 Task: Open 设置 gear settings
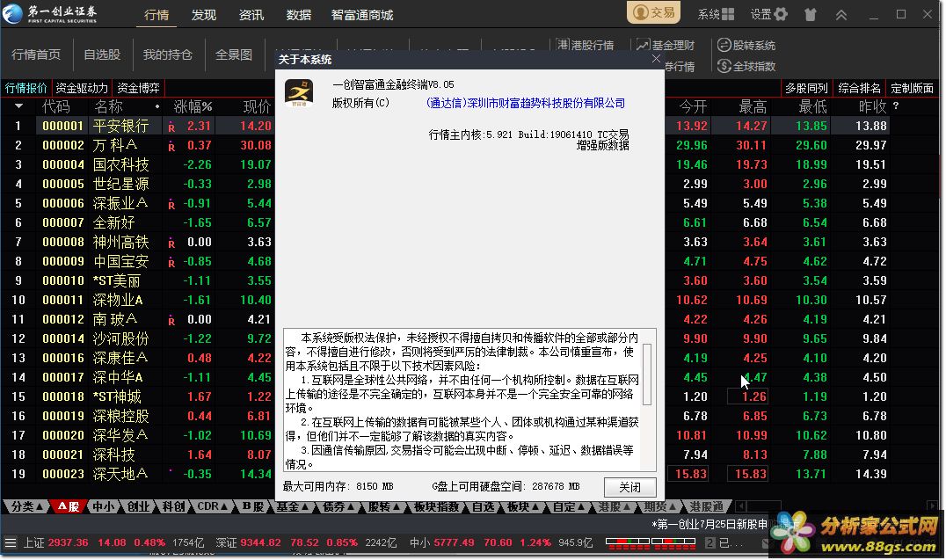pos(768,14)
